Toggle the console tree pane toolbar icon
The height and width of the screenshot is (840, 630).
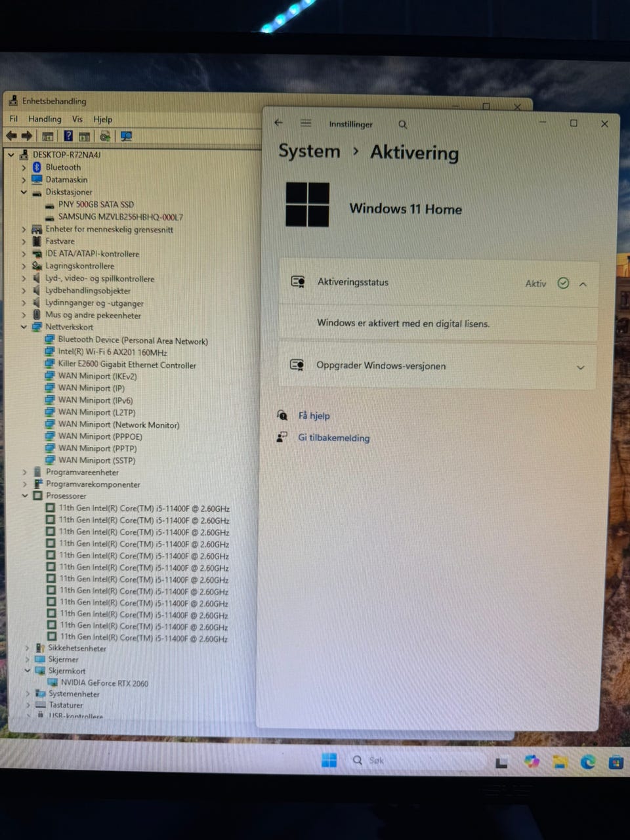48,136
